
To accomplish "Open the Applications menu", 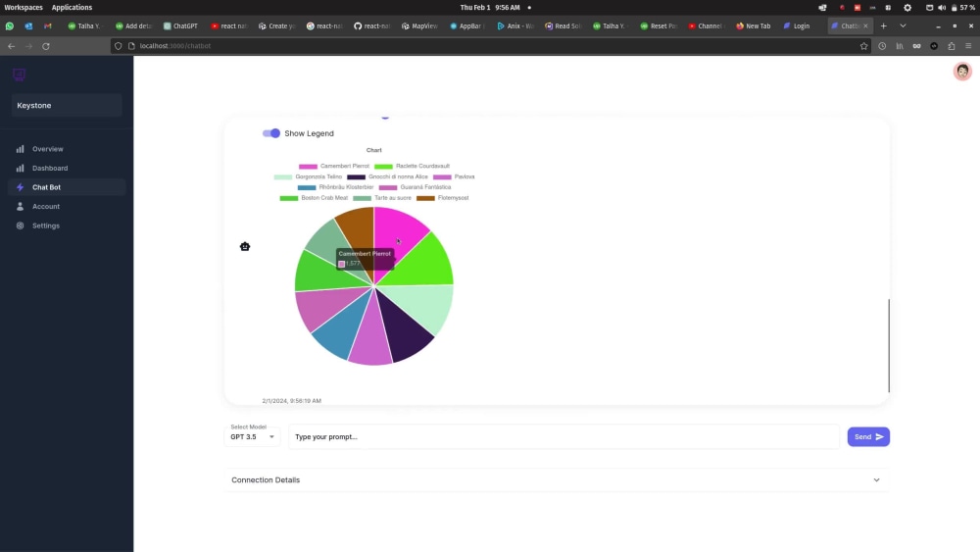I will click(72, 8).
